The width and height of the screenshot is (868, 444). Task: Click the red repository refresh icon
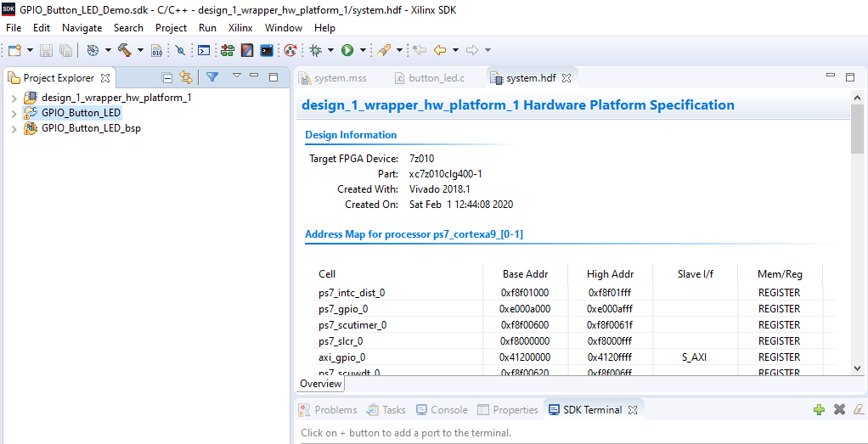pyautogui.click(x=290, y=50)
